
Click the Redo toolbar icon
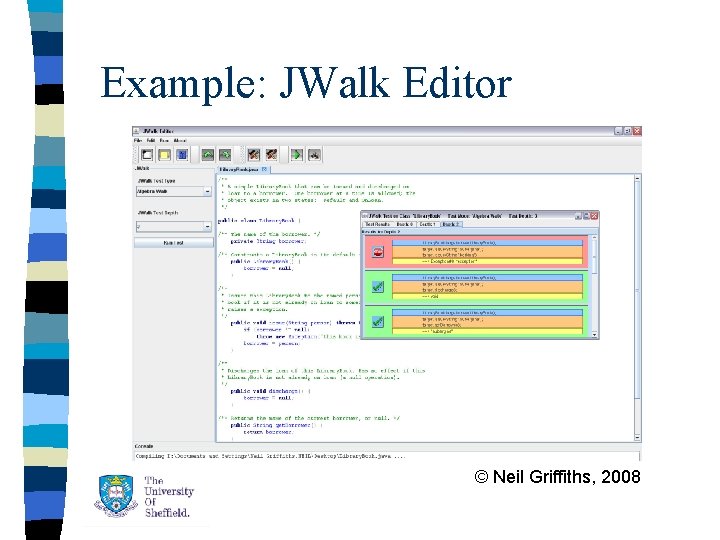(225, 155)
